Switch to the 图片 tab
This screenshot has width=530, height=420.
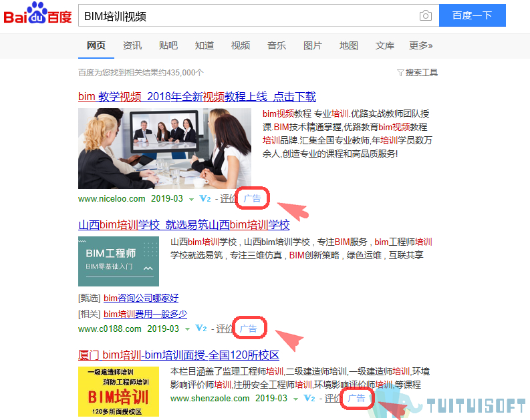pyautogui.click(x=313, y=45)
